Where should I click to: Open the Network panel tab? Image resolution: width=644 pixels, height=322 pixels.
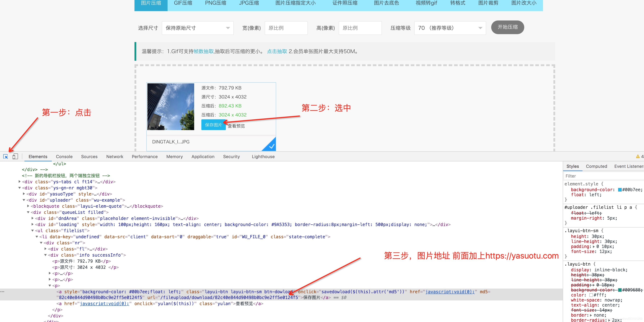[115, 157]
